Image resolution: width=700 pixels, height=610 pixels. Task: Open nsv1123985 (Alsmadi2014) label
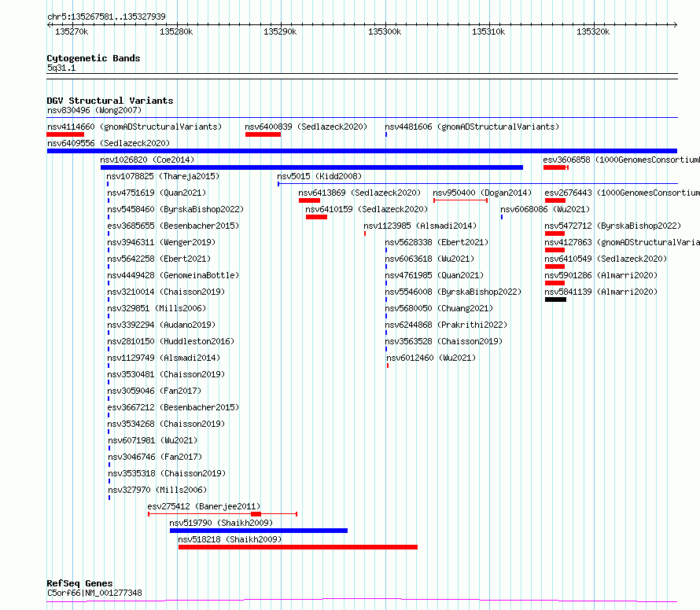pyautogui.click(x=420, y=226)
